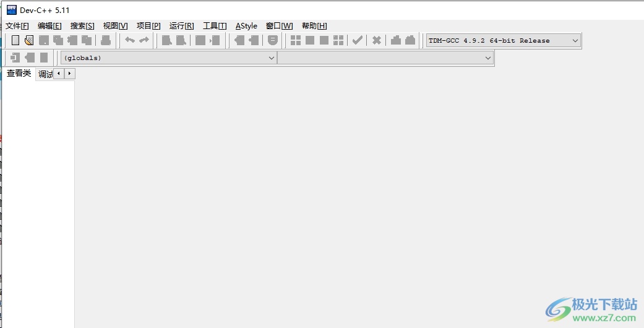Click the Rebuild All grid icon
644x328 pixels.
[338, 41]
